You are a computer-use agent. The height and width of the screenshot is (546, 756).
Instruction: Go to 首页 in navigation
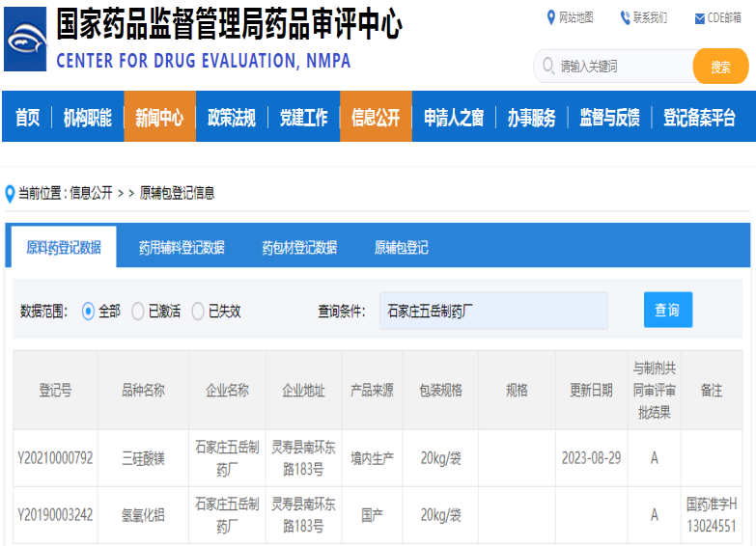(x=27, y=117)
